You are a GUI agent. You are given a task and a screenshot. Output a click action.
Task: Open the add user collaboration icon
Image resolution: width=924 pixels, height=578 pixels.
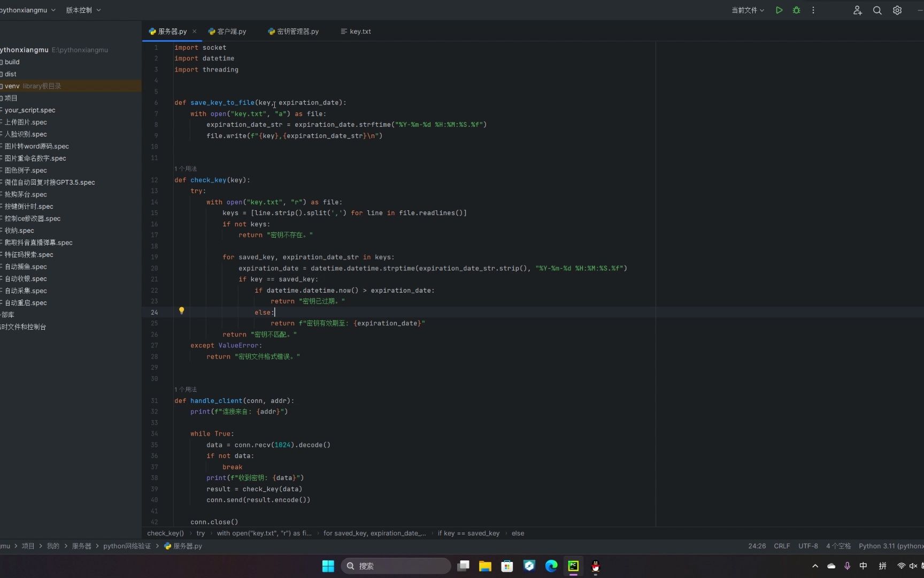[858, 10]
